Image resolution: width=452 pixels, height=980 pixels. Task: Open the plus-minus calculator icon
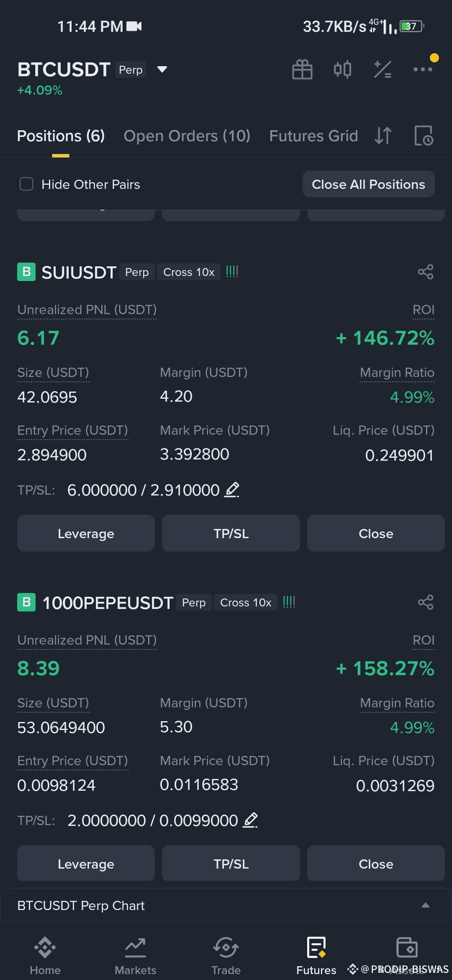click(x=383, y=69)
